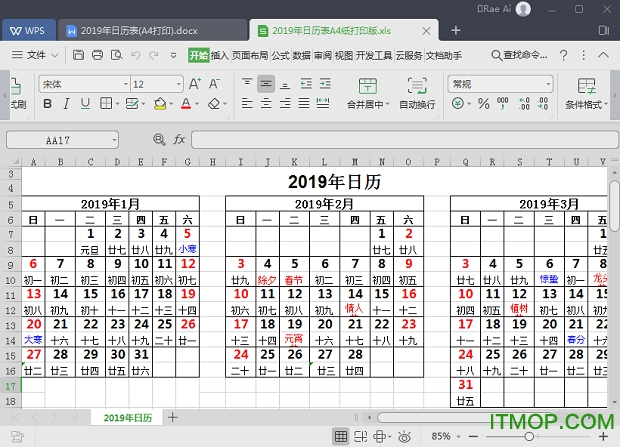This screenshot has height=447, width=620.
Task: Switch to 插入 Insert tab
Action: click(x=219, y=55)
